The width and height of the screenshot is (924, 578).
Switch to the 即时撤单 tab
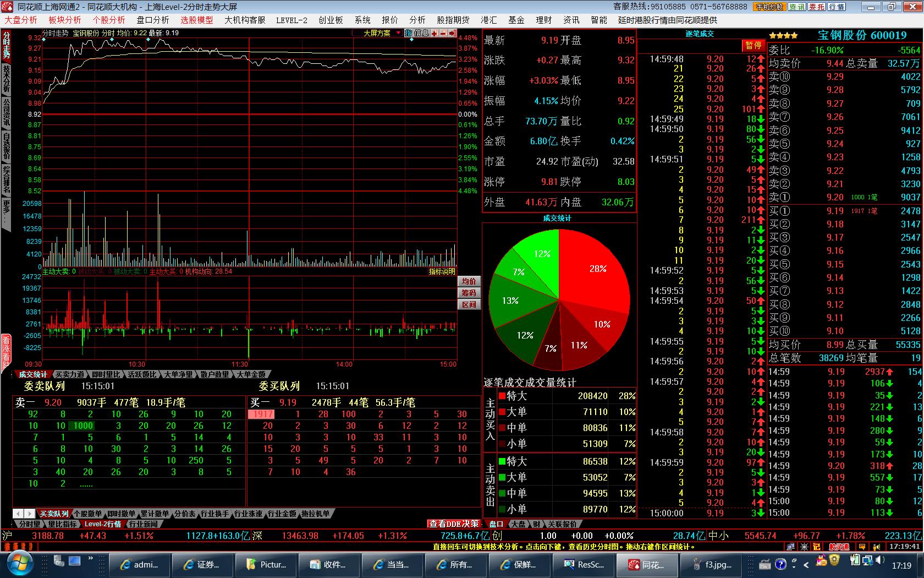click(x=122, y=514)
